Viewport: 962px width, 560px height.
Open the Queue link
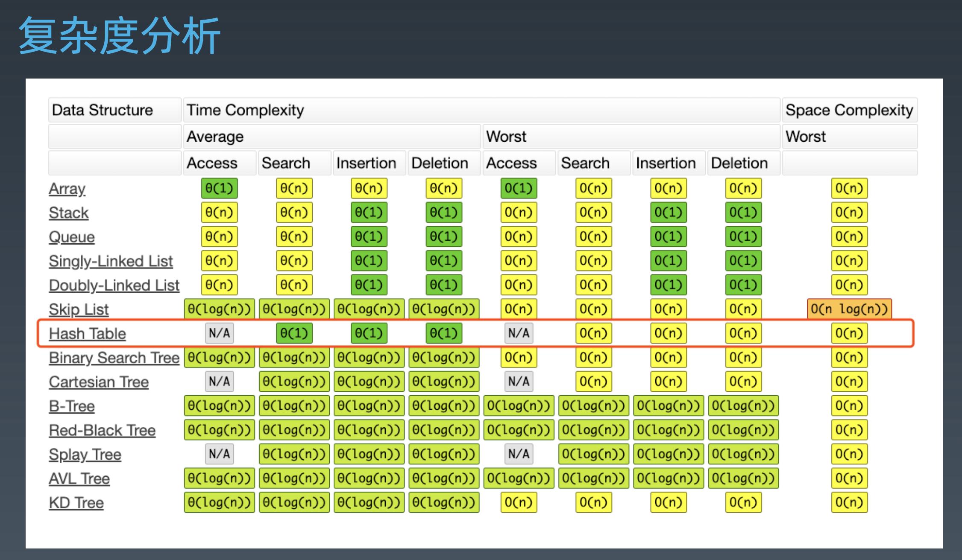[71, 237]
